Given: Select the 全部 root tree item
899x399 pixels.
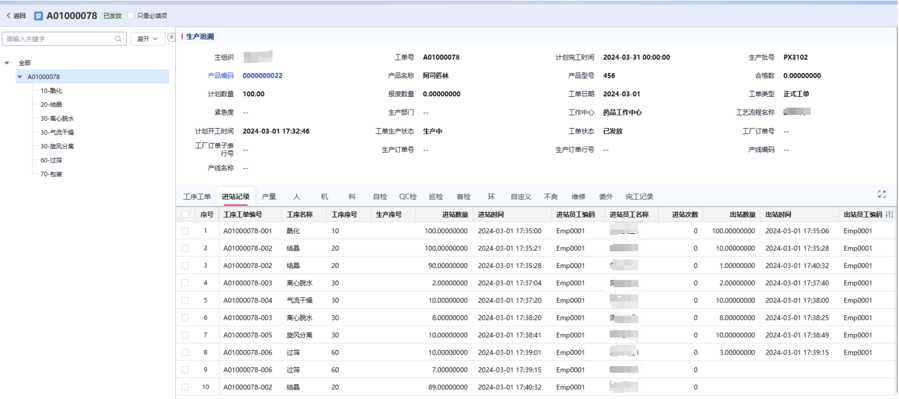Looking at the screenshot, I should (24, 62).
